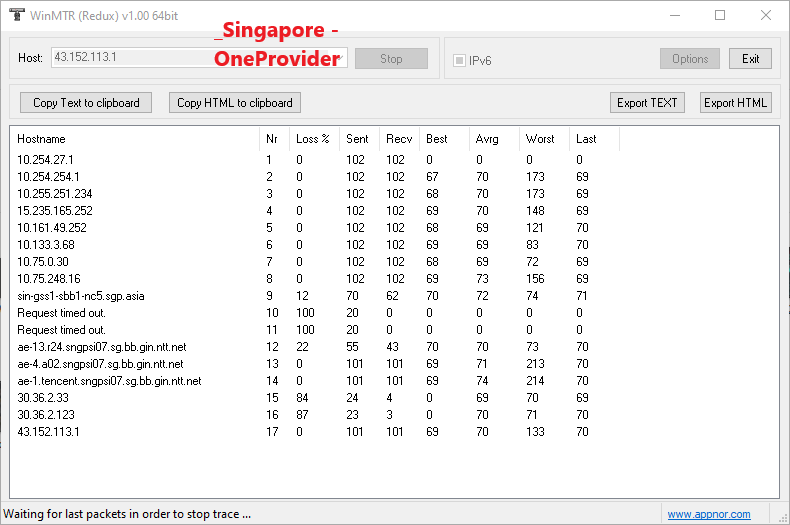This screenshot has height=525, width=790.
Task: Open the Options dialog button
Action: (x=690, y=59)
